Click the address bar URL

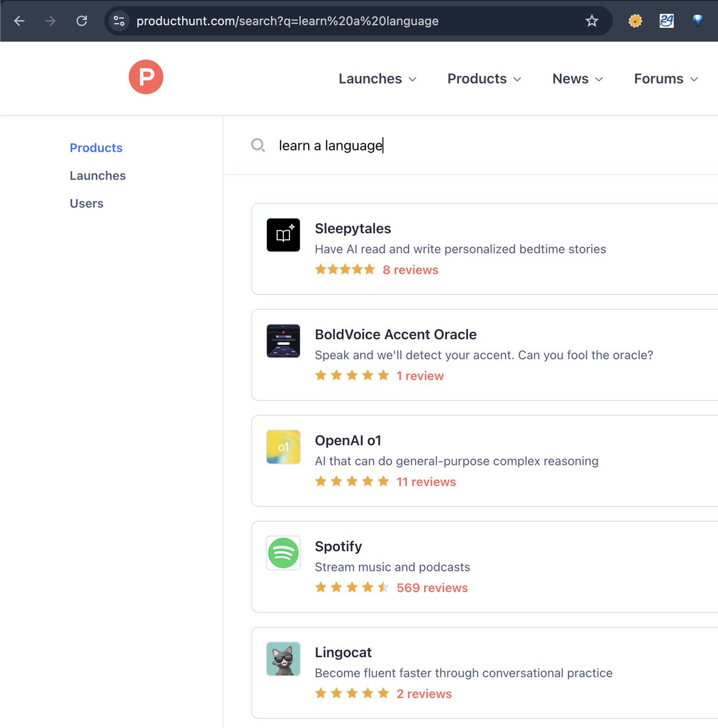pos(288,21)
